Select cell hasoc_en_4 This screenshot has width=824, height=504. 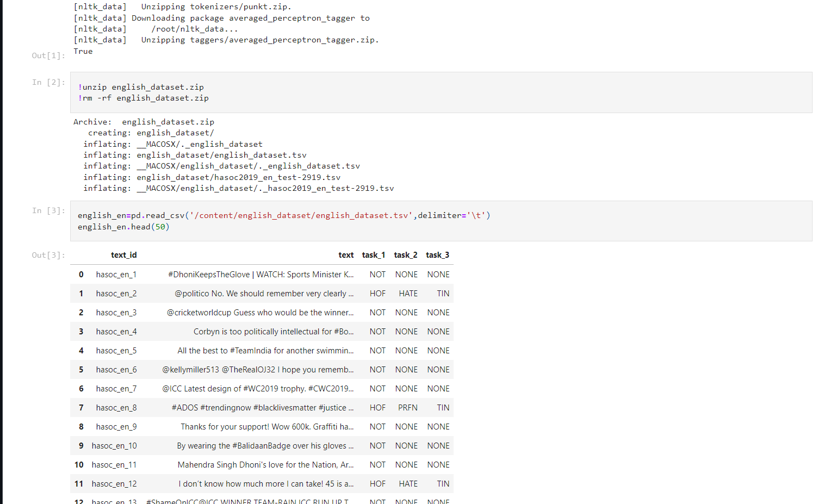pyautogui.click(x=116, y=332)
